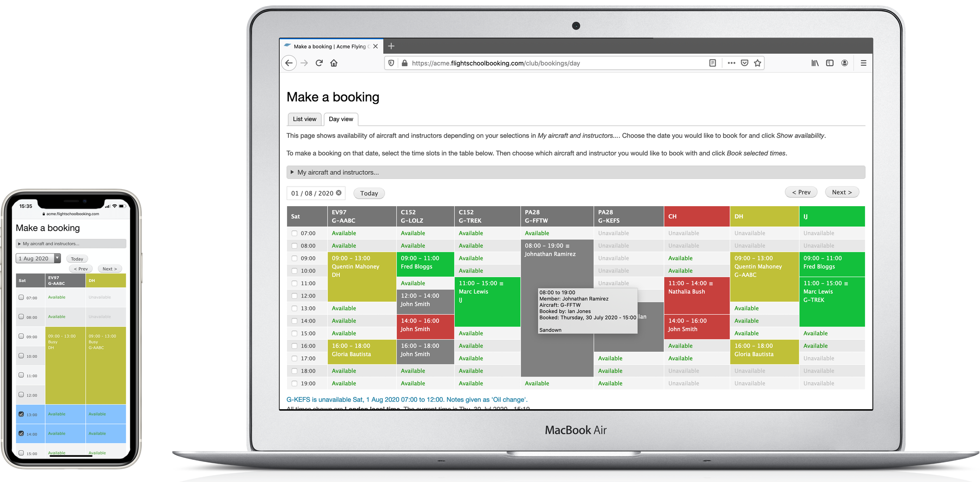This screenshot has width=980, height=482.
Task: Click the lock/secure site icon in address bar
Action: (x=404, y=62)
